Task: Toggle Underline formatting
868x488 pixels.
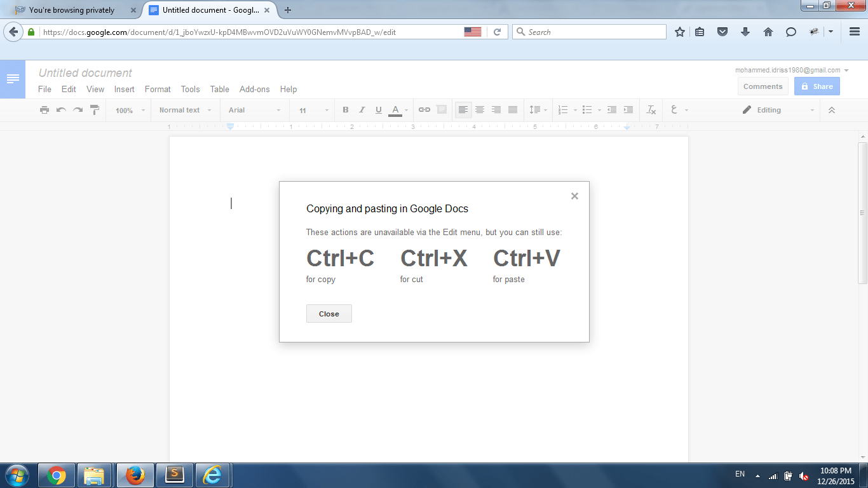Action: pos(379,110)
